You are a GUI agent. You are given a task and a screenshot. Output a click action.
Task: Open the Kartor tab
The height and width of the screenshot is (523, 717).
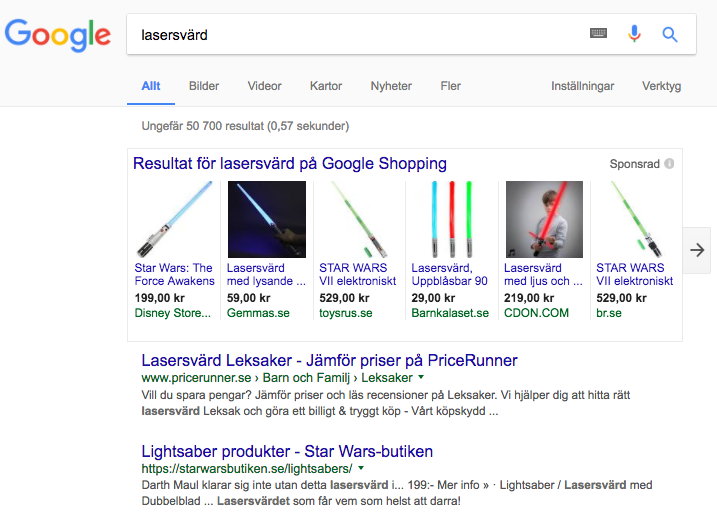click(326, 86)
